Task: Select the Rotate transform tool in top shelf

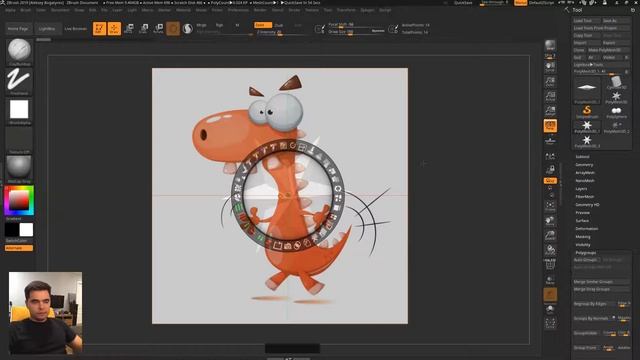Action: [158, 29]
